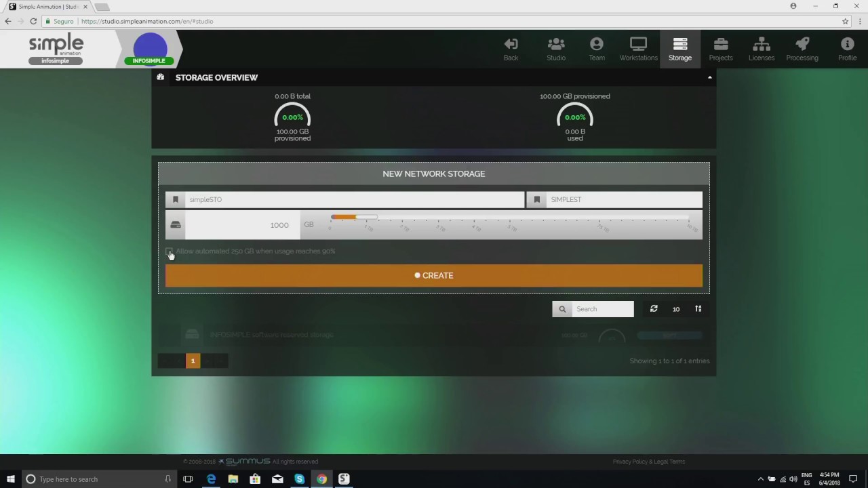Click the simpleSTO storage name field
This screenshot has height=488, width=868.
354,199
